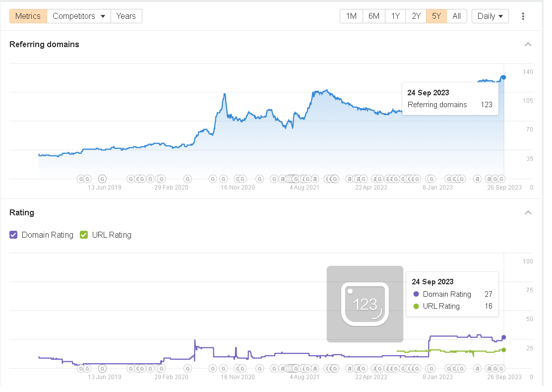Open the three-dot more options menu

pos(523,16)
